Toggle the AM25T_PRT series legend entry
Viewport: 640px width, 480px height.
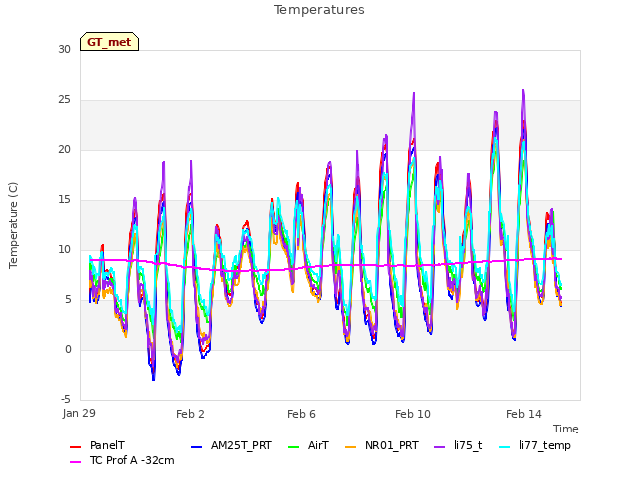click(x=231, y=445)
